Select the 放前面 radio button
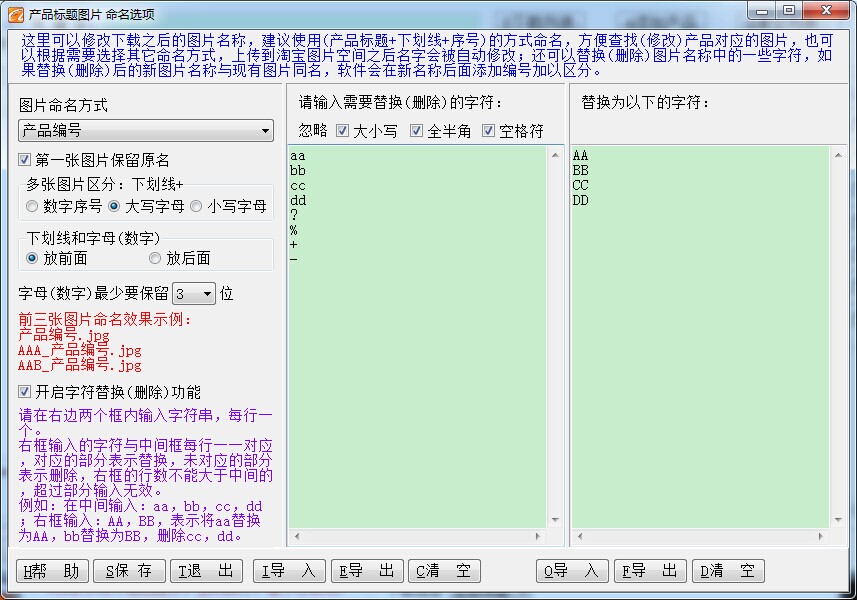Screen dimensions: 857x600 click(x=33, y=258)
